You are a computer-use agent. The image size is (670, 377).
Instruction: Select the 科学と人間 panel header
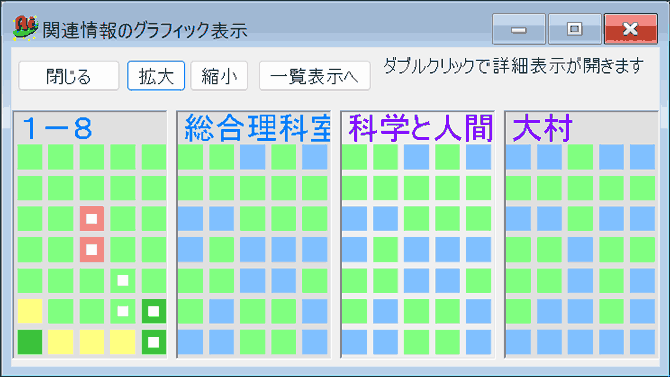pyautogui.click(x=420, y=128)
